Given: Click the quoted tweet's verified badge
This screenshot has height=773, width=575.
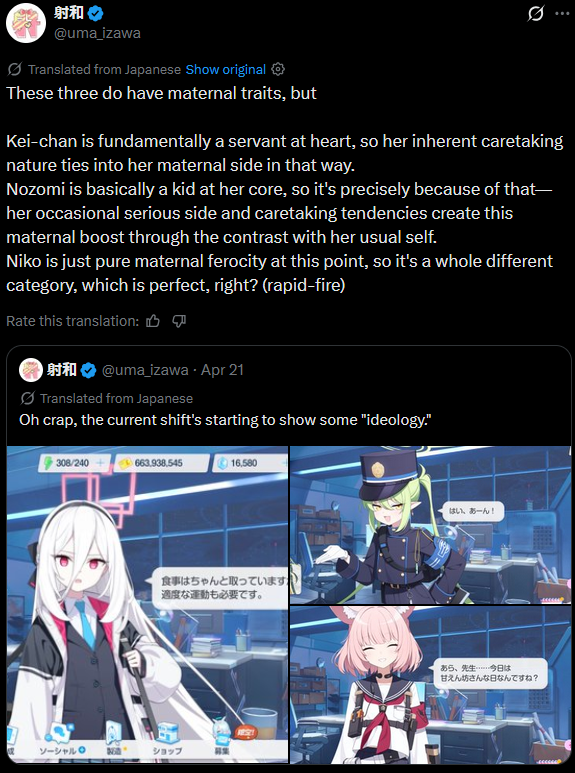Looking at the screenshot, I should pos(88,370).
